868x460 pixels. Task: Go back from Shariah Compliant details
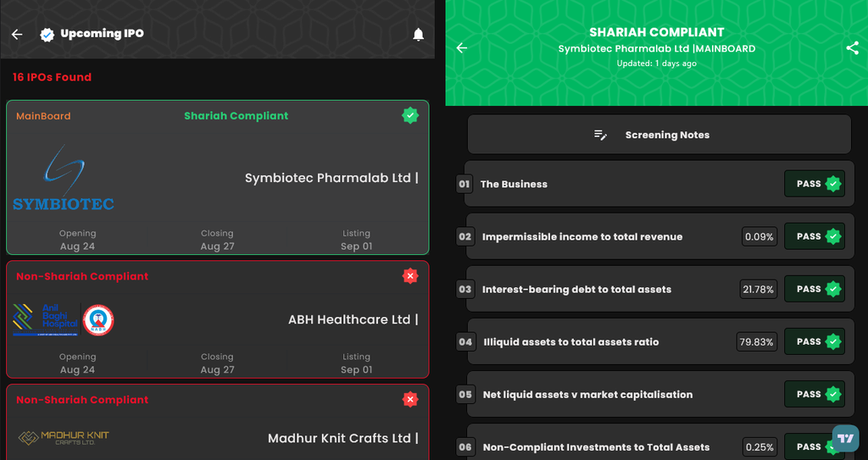pyautogui.click(x=462, y=48)
